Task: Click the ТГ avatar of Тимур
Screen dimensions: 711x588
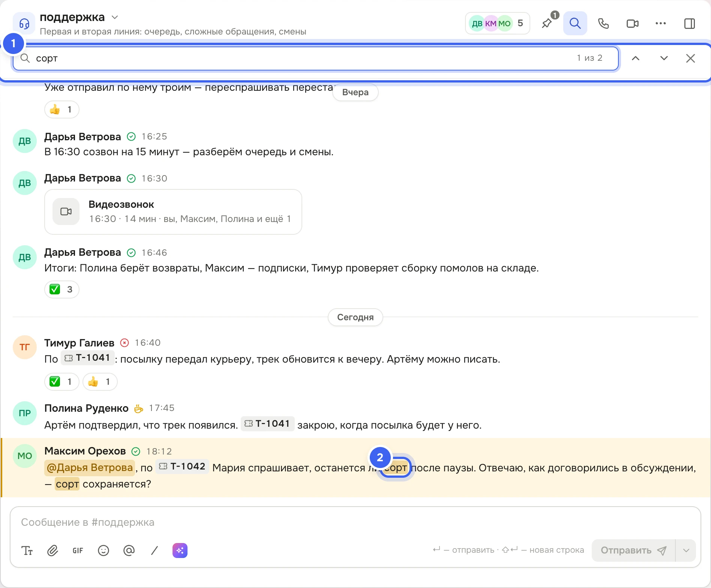Action: [25, 347]
